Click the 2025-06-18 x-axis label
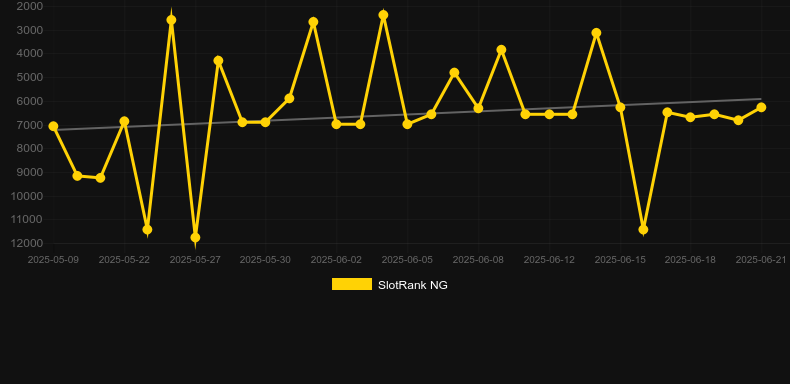Screen dimensions: 790x384 [690, 260]
